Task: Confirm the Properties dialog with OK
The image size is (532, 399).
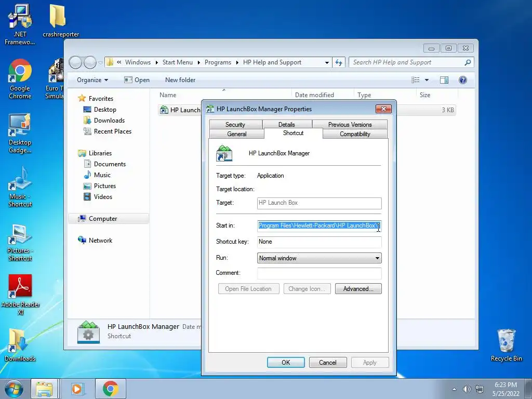Action: pos(286,362)
